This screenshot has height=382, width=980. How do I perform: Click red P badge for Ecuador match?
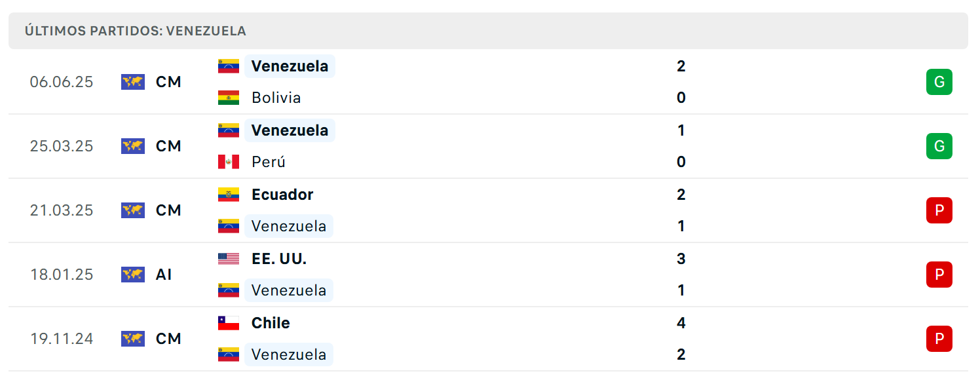coord(939,210)
